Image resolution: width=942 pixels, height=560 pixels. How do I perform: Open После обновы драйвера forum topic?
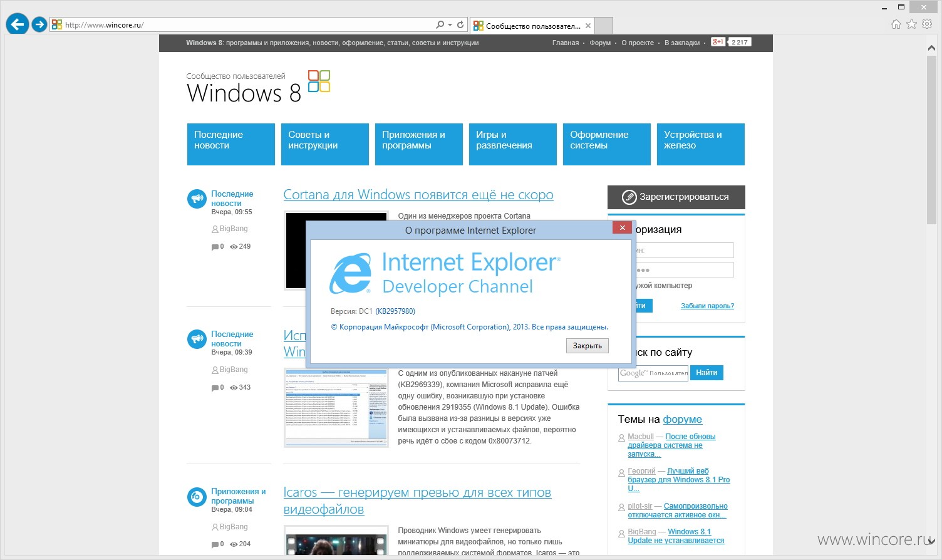671,445
